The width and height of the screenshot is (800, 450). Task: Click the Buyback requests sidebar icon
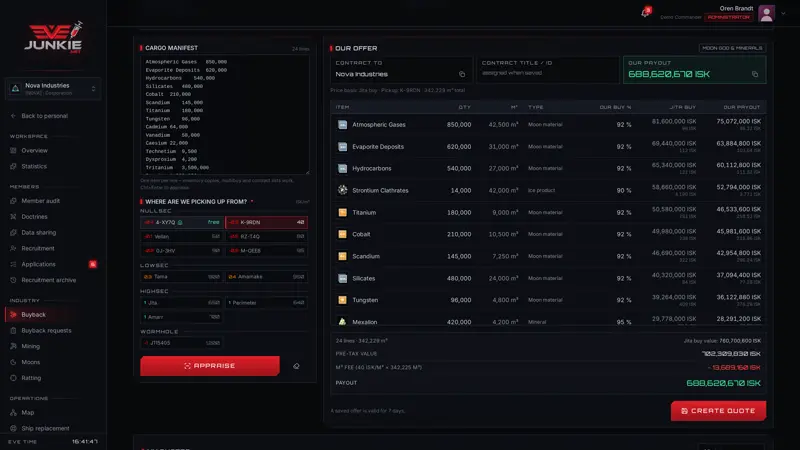pos(13,331)
